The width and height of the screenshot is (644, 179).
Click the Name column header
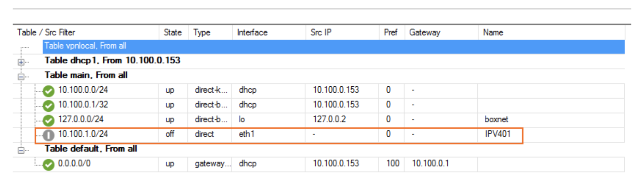tap(493, 32)
